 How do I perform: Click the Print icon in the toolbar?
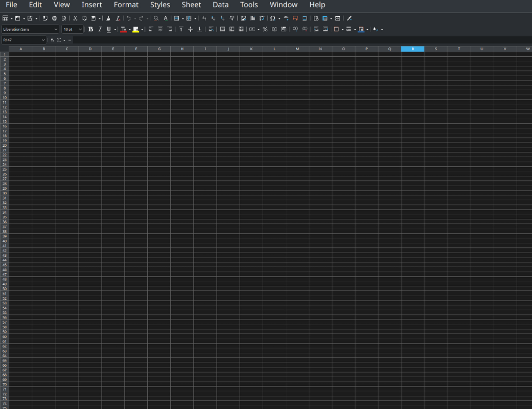[54, 18]
